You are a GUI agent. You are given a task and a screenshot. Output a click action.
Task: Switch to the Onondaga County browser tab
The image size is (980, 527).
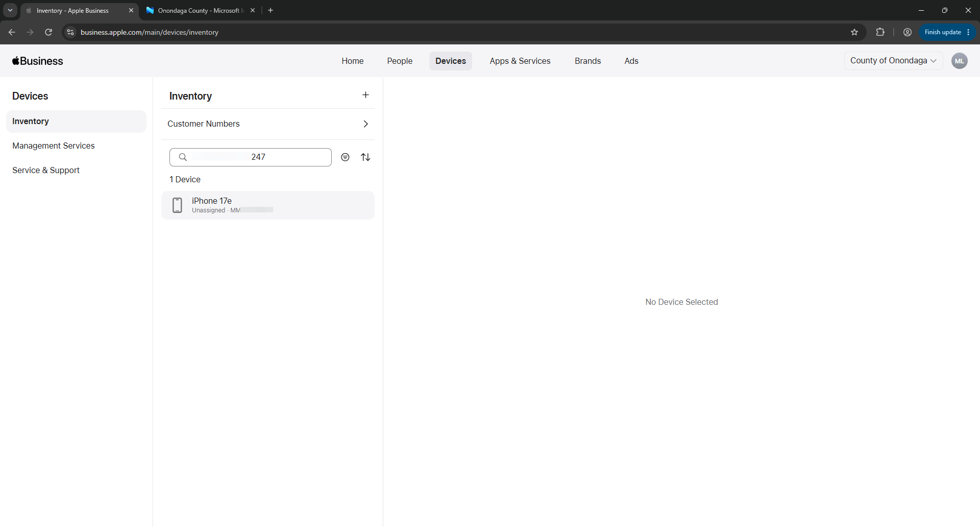click(x=200, y=10)
